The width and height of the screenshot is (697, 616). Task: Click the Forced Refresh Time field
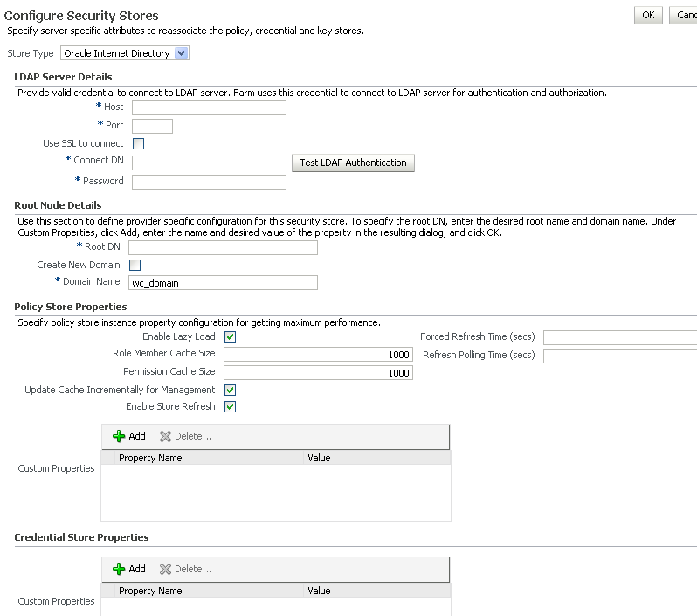[x=619, y=337]
